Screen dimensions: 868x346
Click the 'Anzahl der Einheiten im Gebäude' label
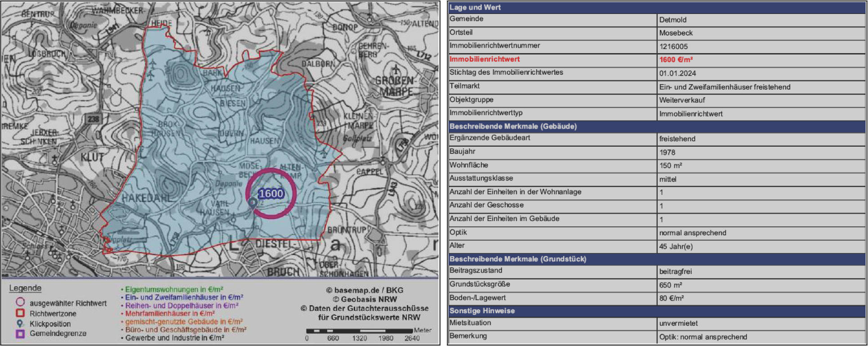click(504, 219)
